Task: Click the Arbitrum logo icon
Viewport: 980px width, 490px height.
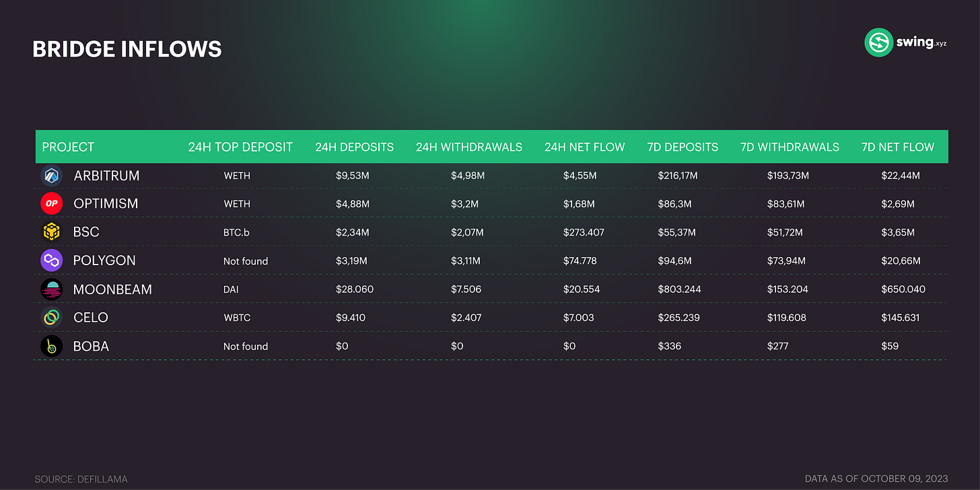Action: pyautogui.click(x=52, y=176)
